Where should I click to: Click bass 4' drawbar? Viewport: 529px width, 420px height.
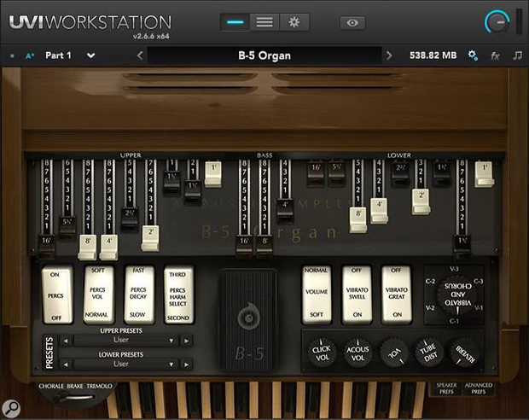pyautogui.click(x=285, y=210)
